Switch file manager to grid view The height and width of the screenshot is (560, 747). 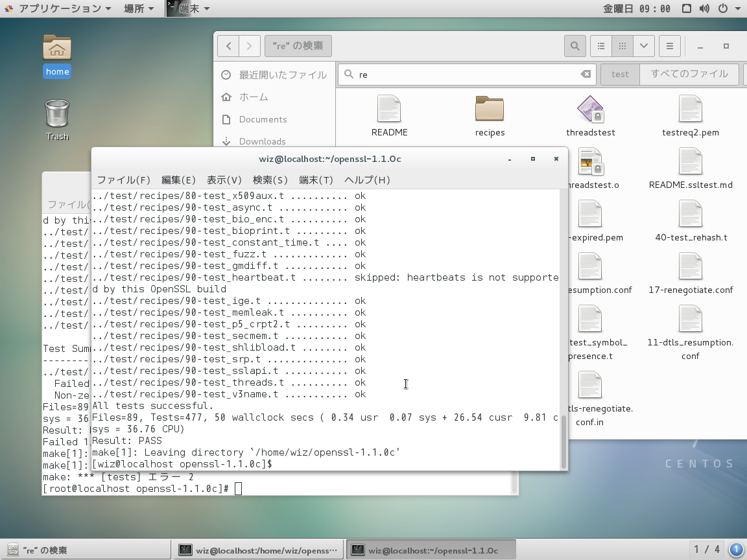pos(622,46)
